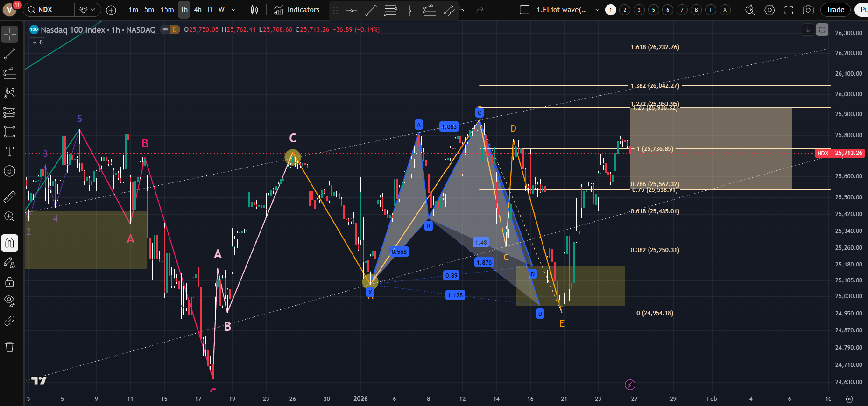The width and height of the screenshot is (868, 406).
Task: Take a chart snapshot with camera icon
Action: tap(808, 10)
